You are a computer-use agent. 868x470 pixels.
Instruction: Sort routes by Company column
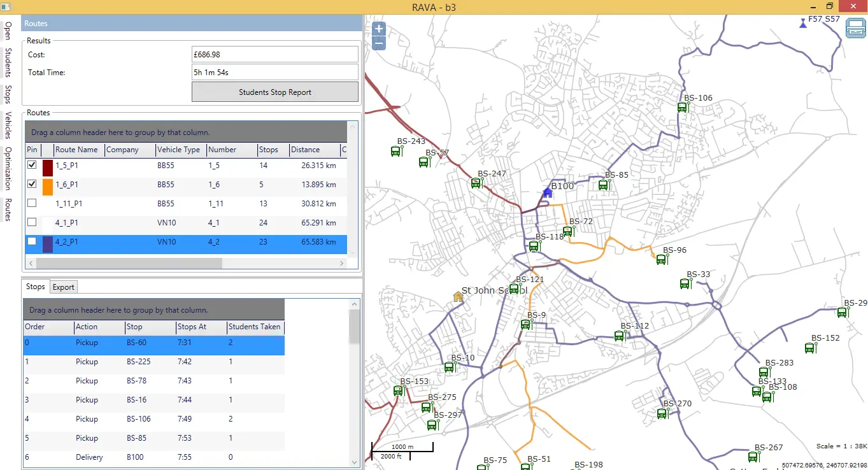click(130, 150)
